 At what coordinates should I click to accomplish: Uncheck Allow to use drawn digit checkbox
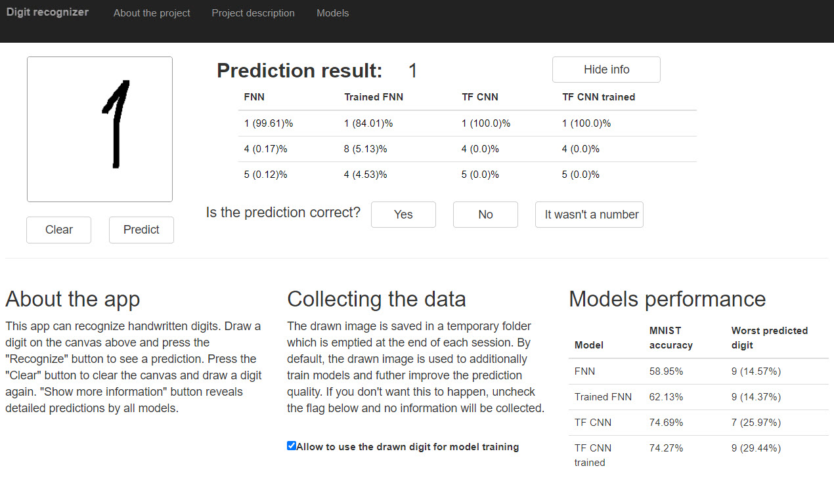292,446
